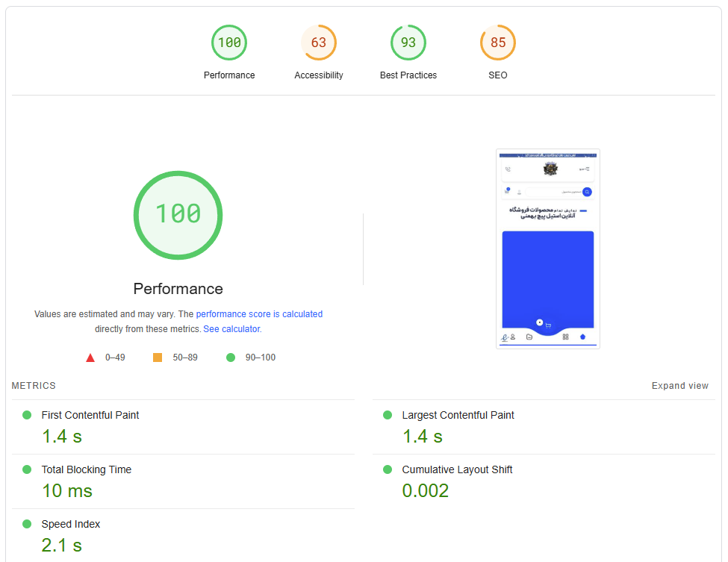Click the SEO category label
This screenshot has width=728, height=562.
click(498, 75)
